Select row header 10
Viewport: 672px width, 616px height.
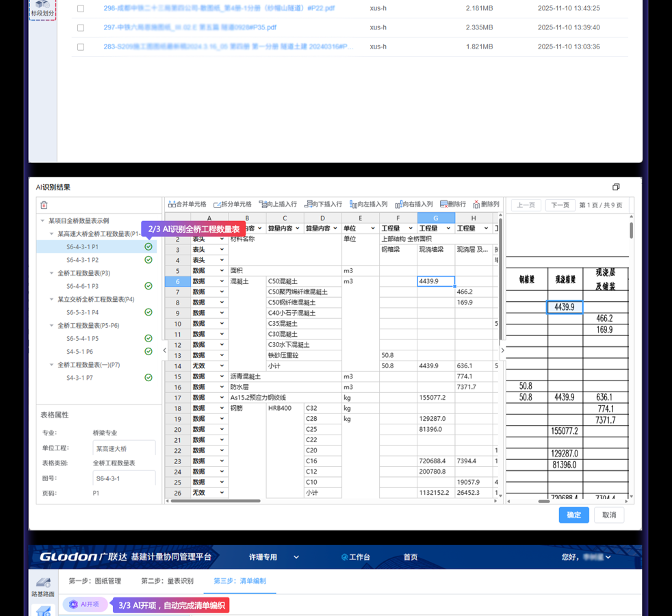[178, 324]
